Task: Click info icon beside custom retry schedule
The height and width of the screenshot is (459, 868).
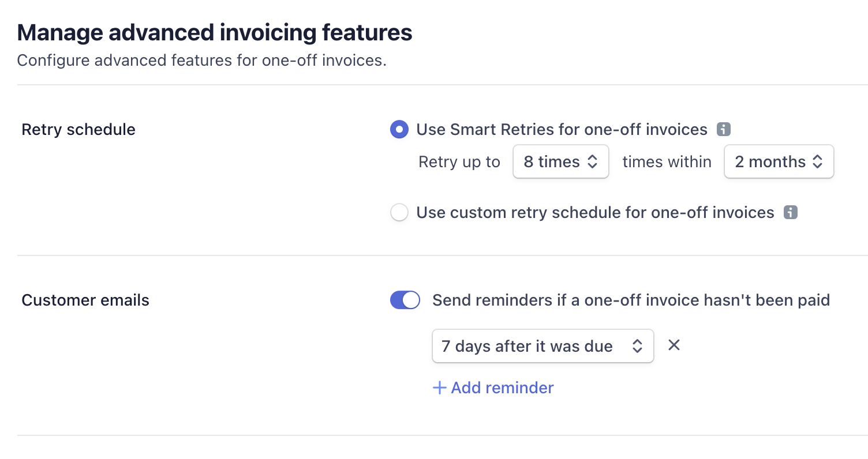Action: pyautogui.click(x=791, y=213)
